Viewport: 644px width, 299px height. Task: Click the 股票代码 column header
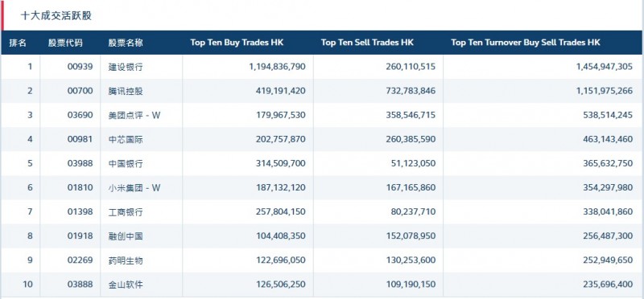[65, 43]
